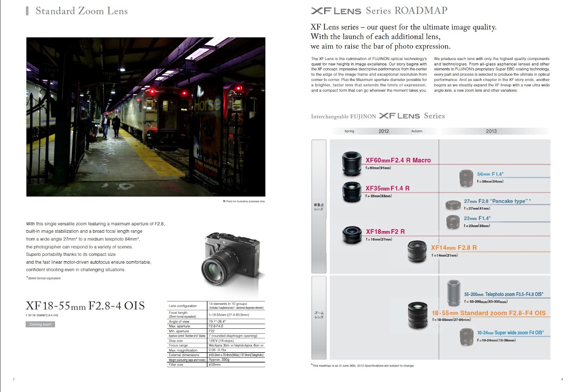
Task: Click the XF14mm F2.8 R label
Action: click(x=454, y=248)
